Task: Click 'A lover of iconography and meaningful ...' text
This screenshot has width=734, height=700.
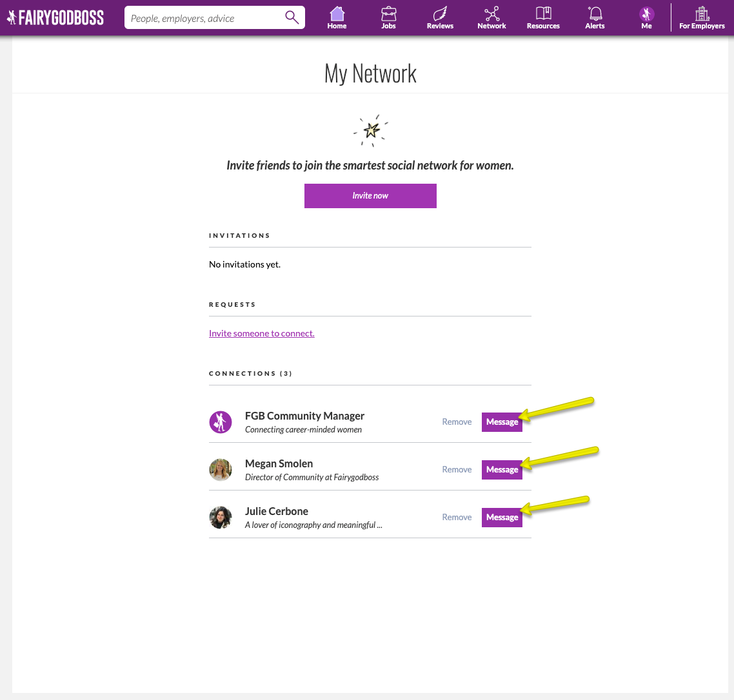Action: pyautogui.click(x=313, y=525)
